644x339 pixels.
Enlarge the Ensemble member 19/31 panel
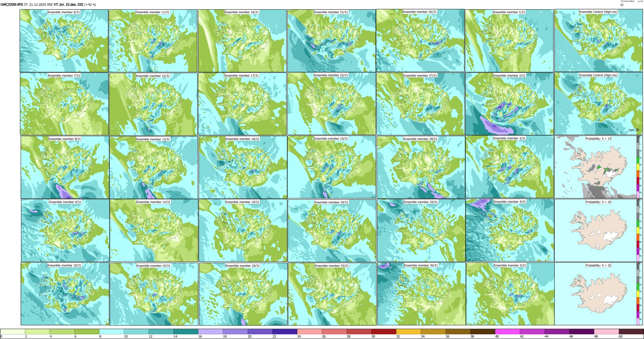243,231
